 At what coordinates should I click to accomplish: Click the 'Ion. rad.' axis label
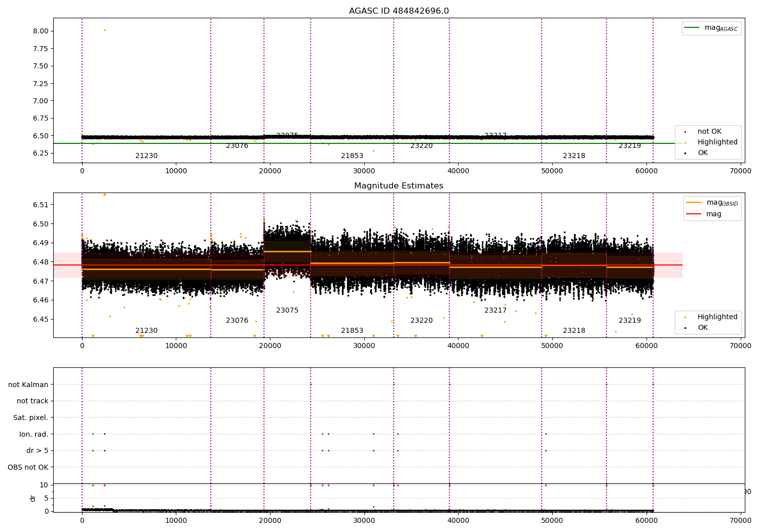click(34, 435)
